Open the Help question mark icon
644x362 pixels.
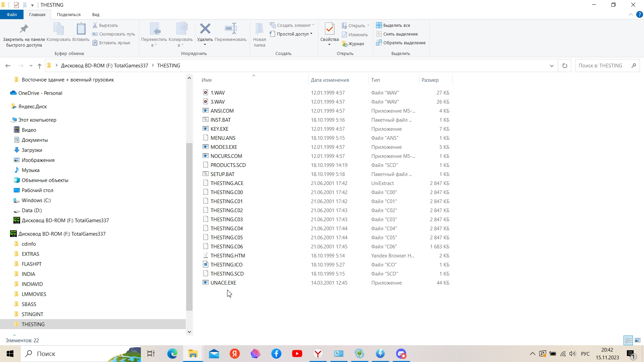(x=640, y=14)
